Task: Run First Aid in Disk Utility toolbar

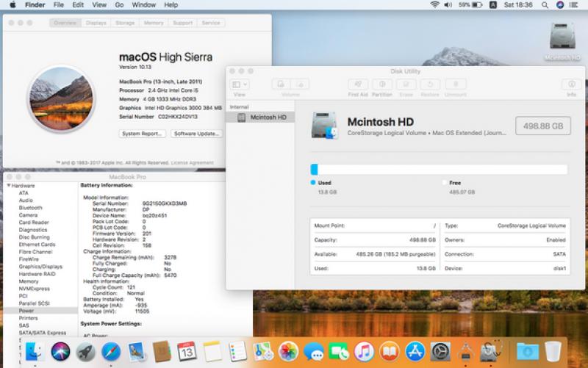Action: 358,84
